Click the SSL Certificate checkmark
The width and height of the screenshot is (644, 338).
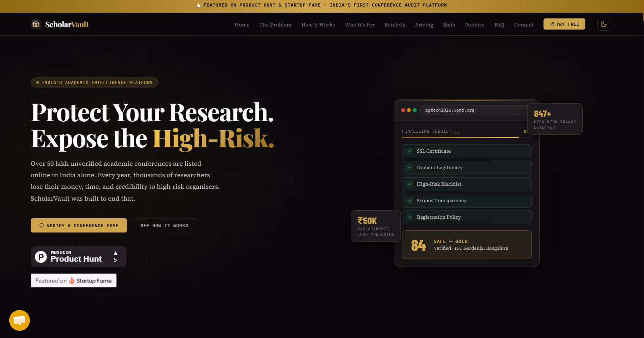(x=410, y=151)
